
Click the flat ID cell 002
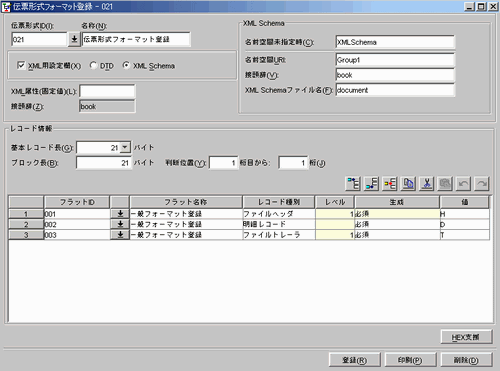pos(77,224)
